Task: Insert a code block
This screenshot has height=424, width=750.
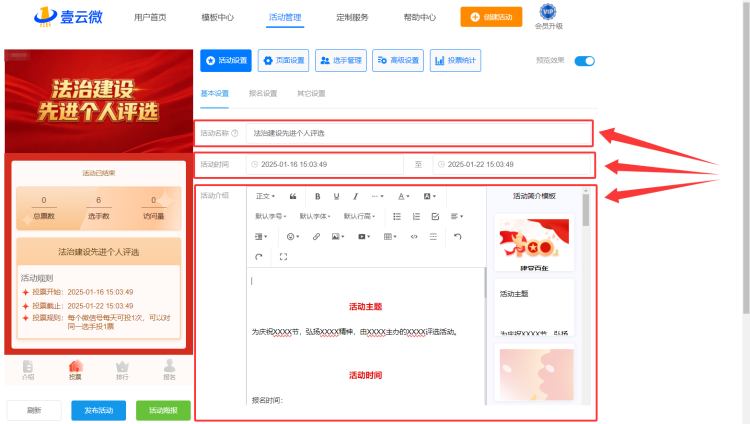Action: click(x=414, y=236)
